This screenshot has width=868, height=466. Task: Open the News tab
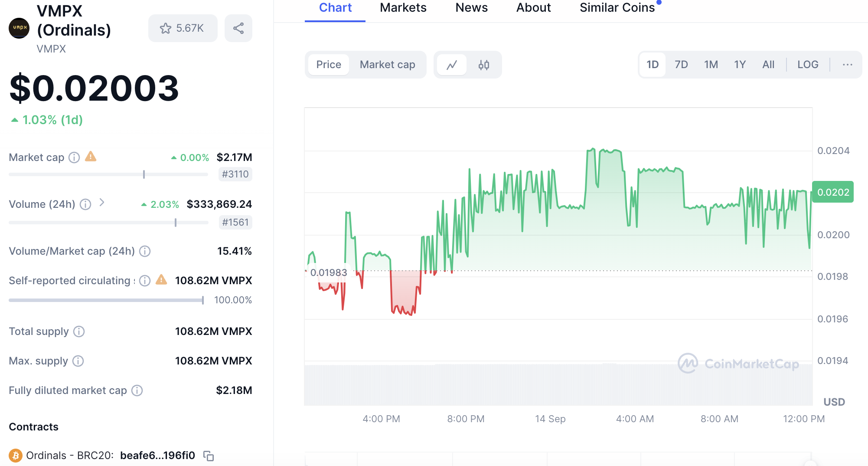click(x=472, y=8)
